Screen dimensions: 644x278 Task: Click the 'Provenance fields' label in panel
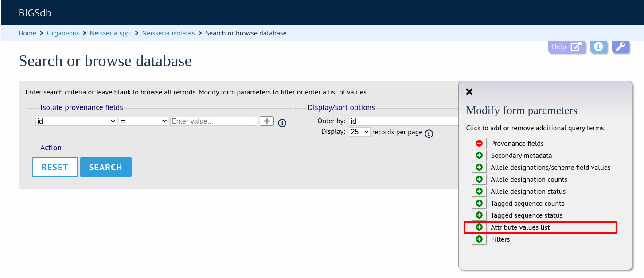coord(517,143)
